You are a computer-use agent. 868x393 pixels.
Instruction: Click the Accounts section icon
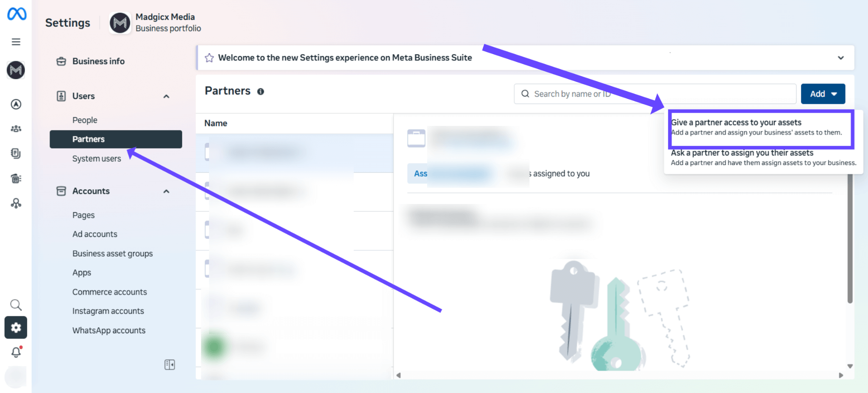(x=61, y=191)
